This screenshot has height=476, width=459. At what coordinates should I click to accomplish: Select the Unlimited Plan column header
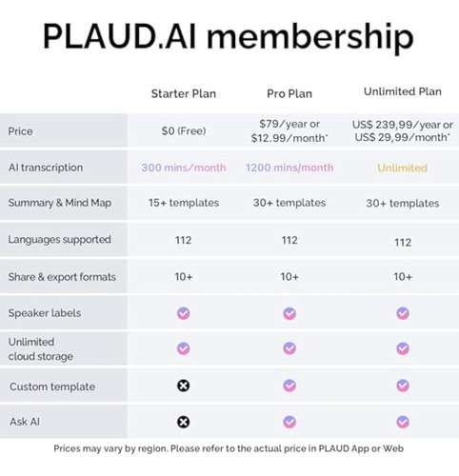coord(403,91)
